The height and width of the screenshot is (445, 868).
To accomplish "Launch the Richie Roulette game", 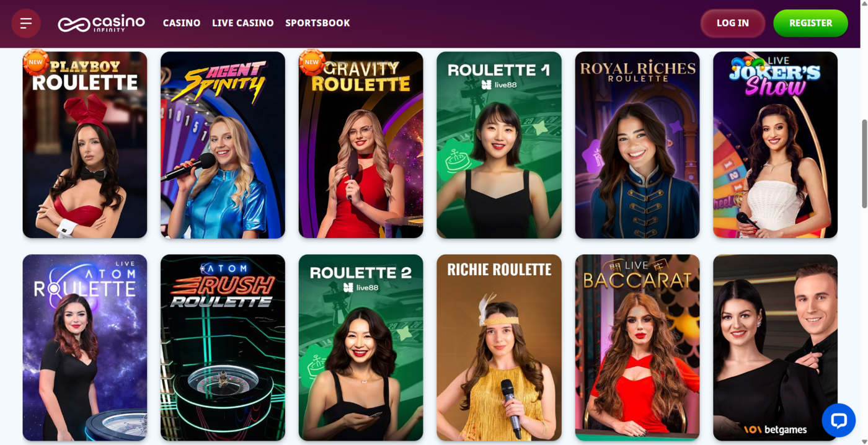I will 499,348.
